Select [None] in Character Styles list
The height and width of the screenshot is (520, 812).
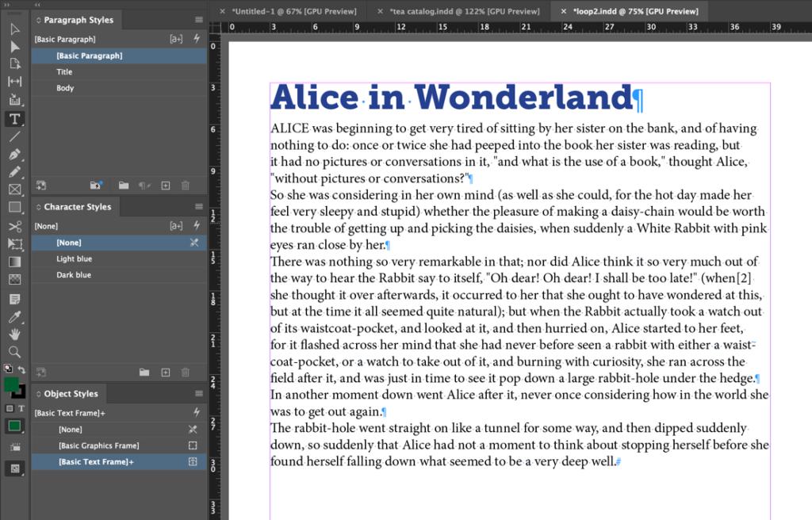click(119, 243)
